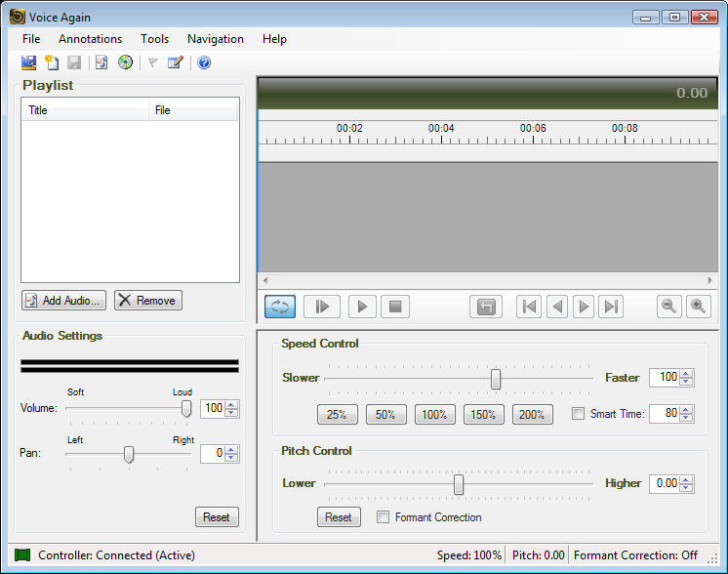Zoom out on the waveform timeline
This screenshot has width=728, height=574.
click(669, 307)
